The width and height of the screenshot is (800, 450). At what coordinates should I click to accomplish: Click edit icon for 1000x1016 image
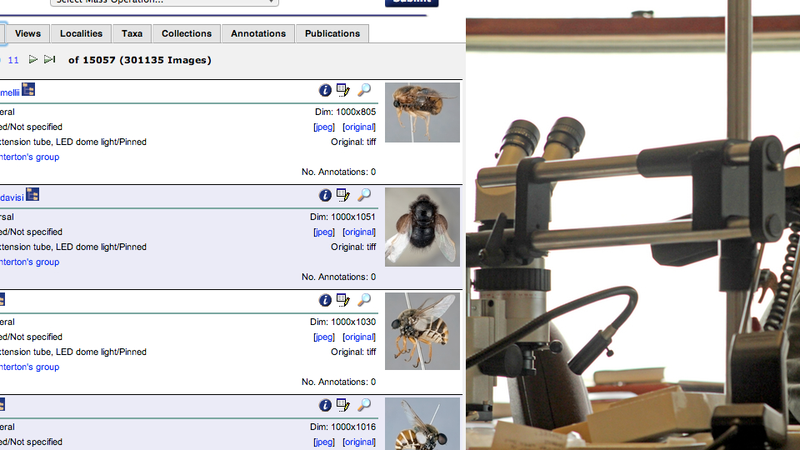coord(343,406)
